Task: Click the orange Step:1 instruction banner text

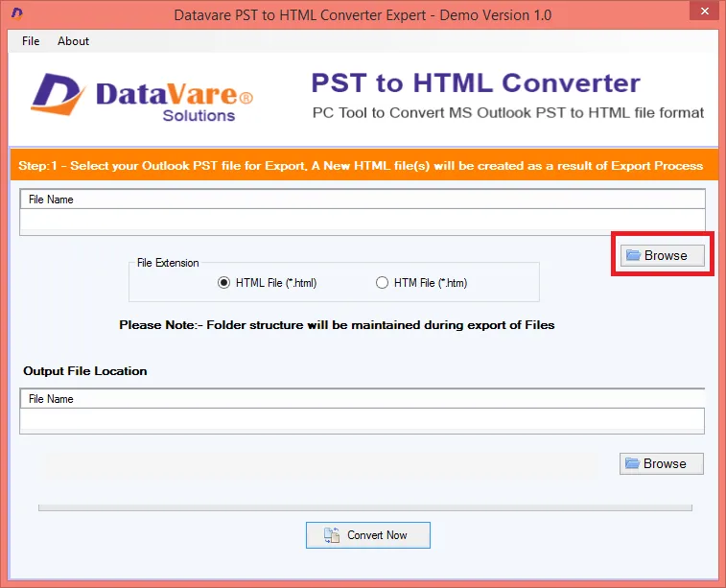Action: [361, 166]
